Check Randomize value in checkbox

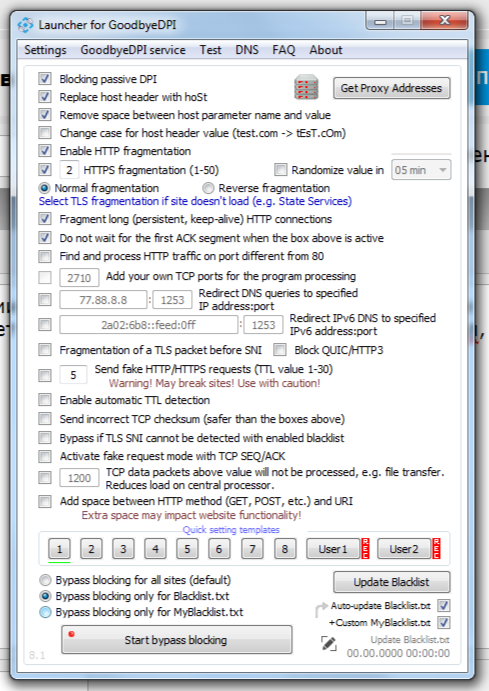[x=281, y=169]
